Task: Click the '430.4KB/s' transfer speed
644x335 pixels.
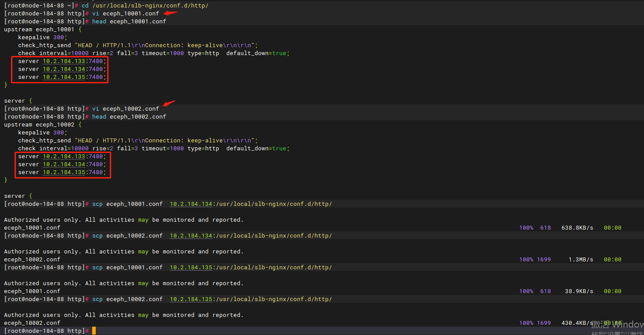Action: [577, 323]
